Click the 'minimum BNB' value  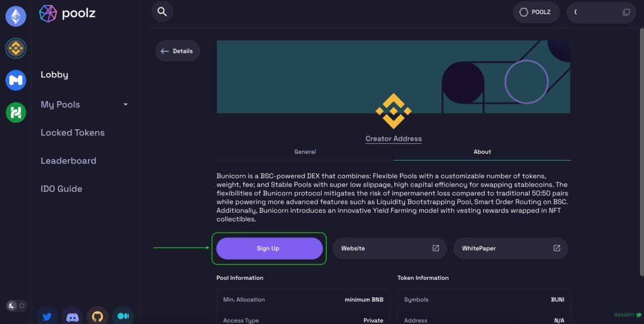(364, 300)
